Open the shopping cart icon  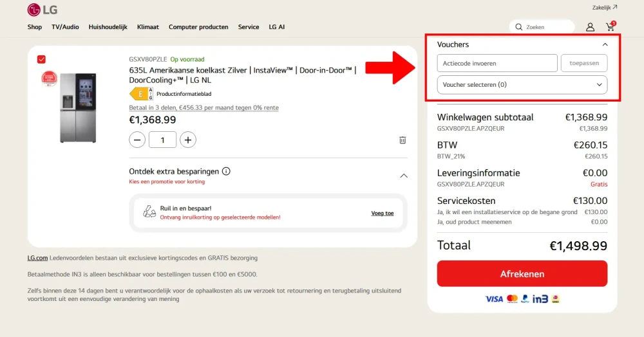(610, 27)
